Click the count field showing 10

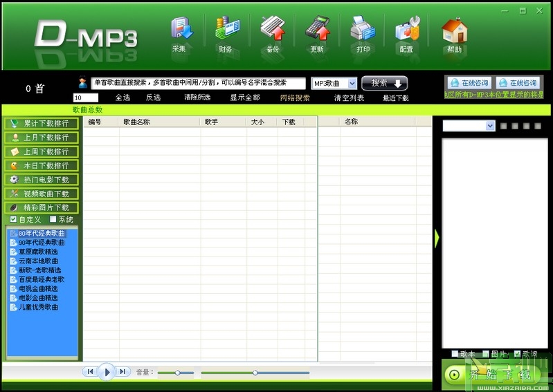click(85, 98)
